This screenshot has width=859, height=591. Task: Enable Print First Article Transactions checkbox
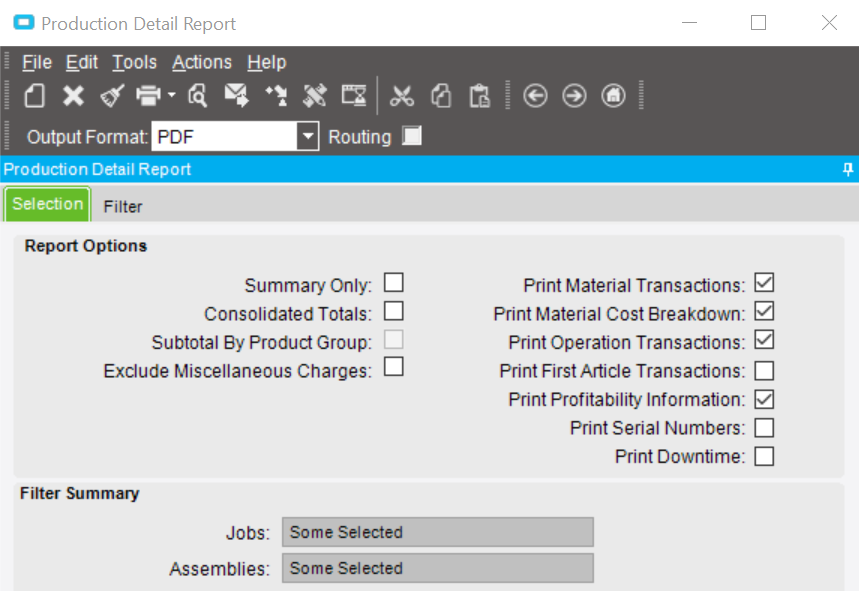point(764,371)
